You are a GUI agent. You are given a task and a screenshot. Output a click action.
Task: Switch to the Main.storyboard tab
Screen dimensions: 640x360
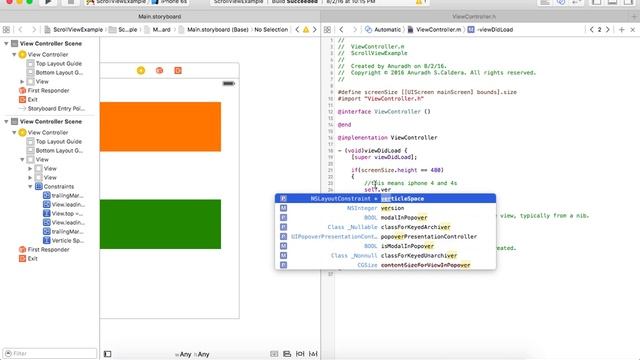pyautogui.click(x=160, y=17)
